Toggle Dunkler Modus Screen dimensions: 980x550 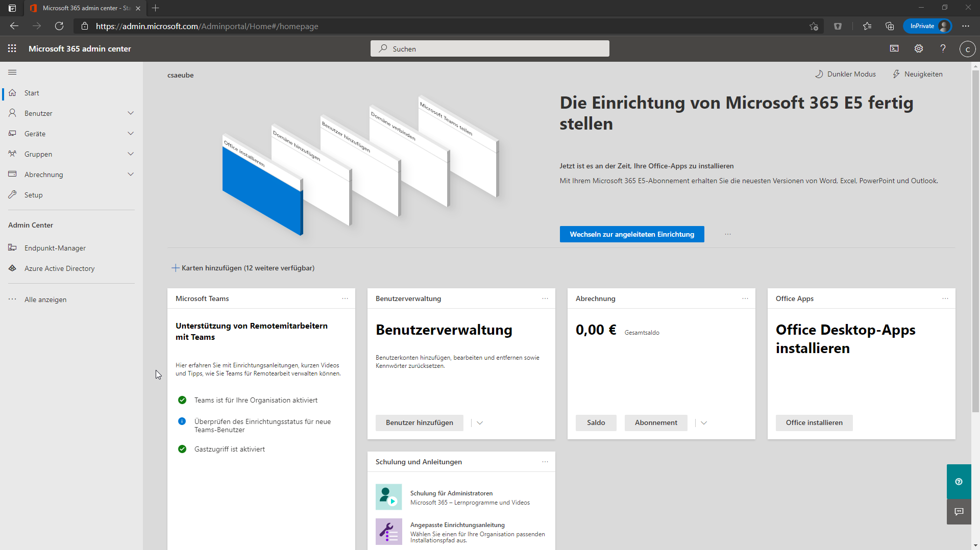[x=845, y=74]
